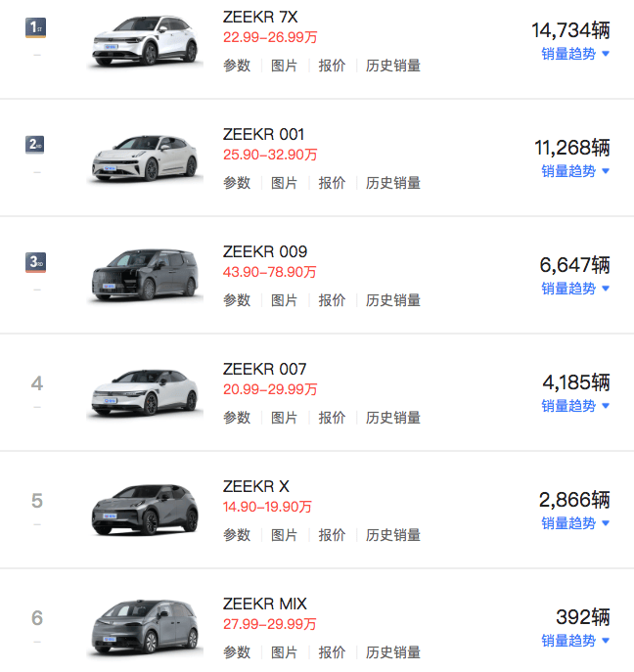Open 参数 for ZEEKR 7X
Image resolution: width=634 pixels, height=672 pixels.
click(237, 66)
